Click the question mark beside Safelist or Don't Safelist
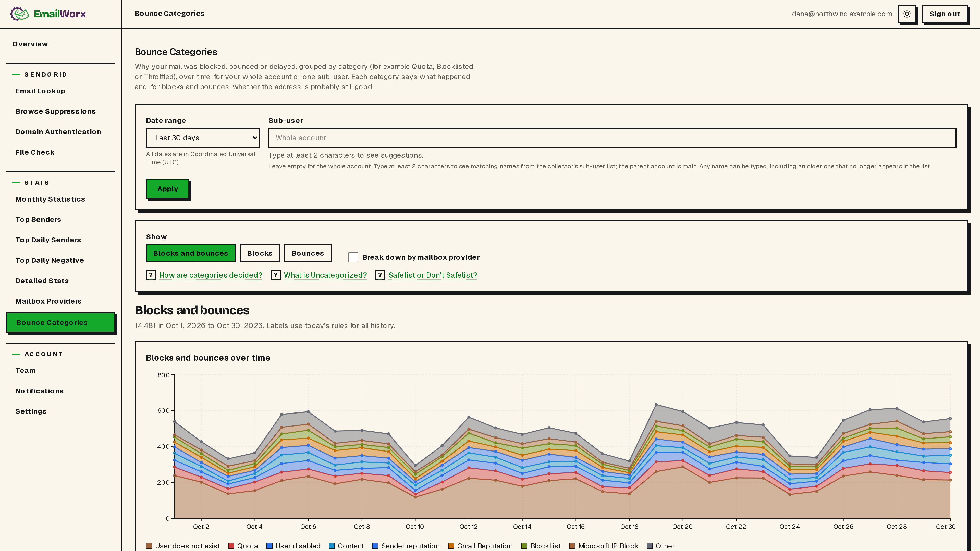Viewport: 980px width, 551px height. coord(380,275)
